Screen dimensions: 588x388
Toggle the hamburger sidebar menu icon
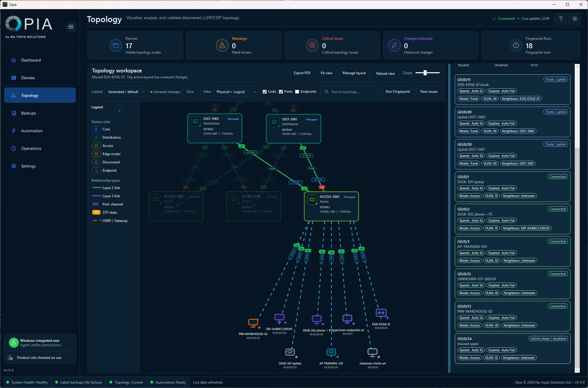[x=71, y=27]
